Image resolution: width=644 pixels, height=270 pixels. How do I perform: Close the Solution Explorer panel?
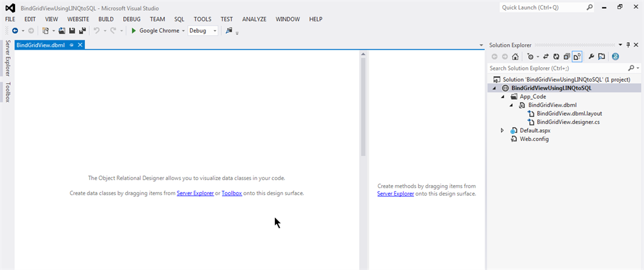point(636,45)
